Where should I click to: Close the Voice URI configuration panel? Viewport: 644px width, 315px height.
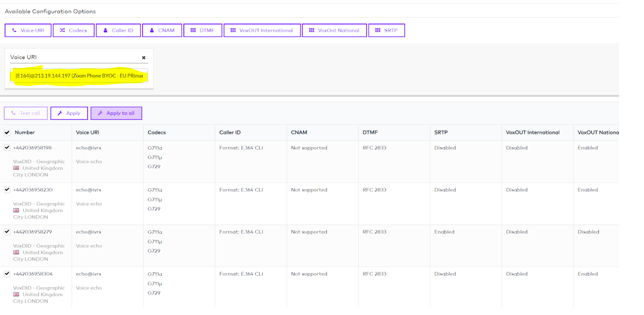[144, 58]
